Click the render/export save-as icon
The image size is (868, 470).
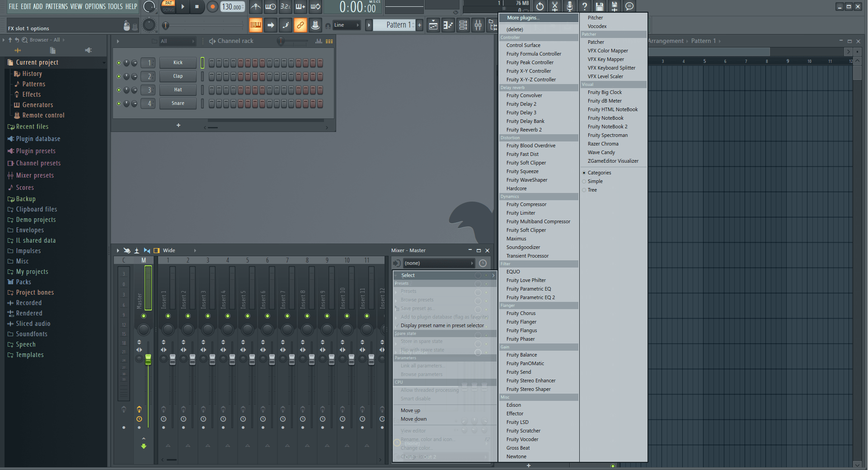(615, 6)
